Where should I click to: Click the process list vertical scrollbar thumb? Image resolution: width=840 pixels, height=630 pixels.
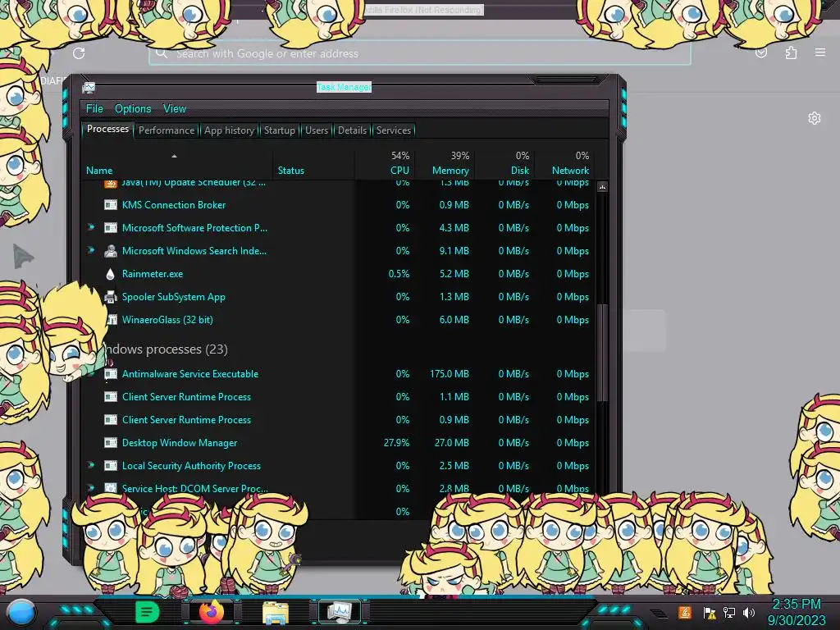pyautogui.click(x=602, y=353)
